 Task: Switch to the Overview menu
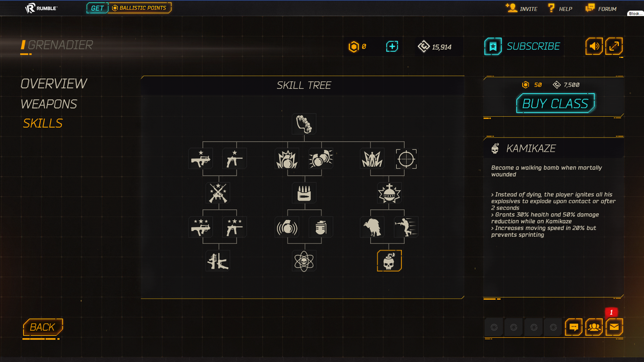[54, 84]
